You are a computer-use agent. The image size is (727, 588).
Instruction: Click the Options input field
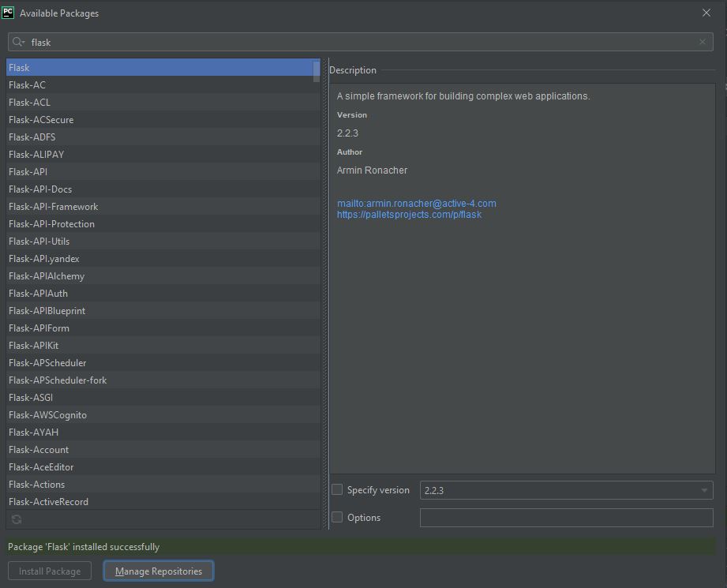[x=565, y=517]
